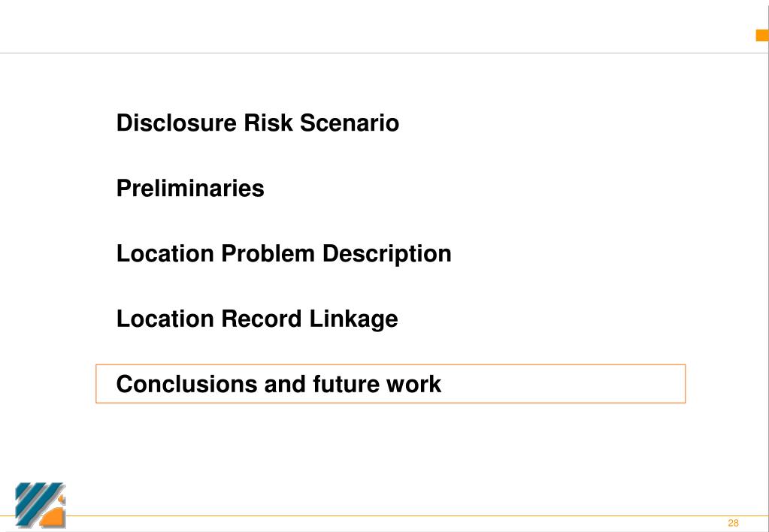769x532 pixels.
Task: Select the Disclosure Risk Scenario heading
Action: click(258, 122)
